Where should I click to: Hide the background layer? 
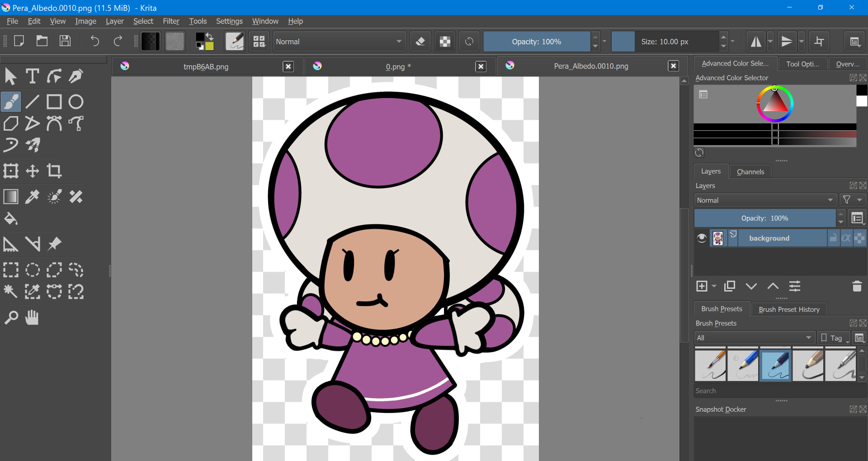[x=702, y=238]
